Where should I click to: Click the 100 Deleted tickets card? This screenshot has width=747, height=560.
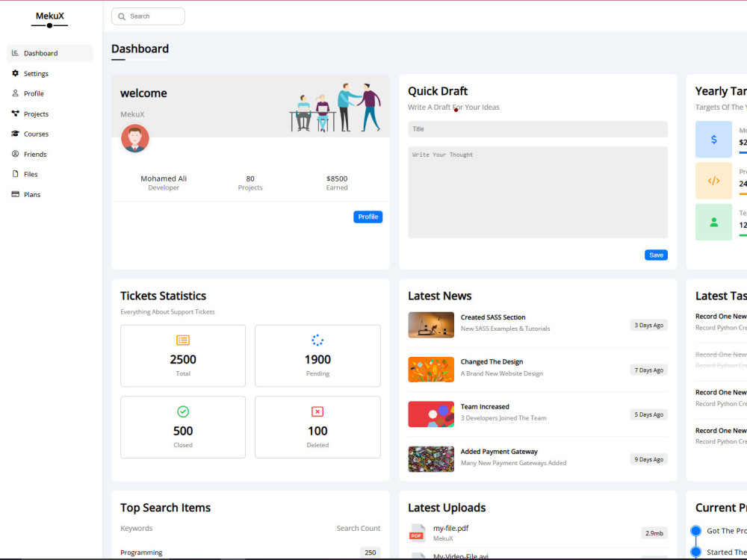coord(317,427)
